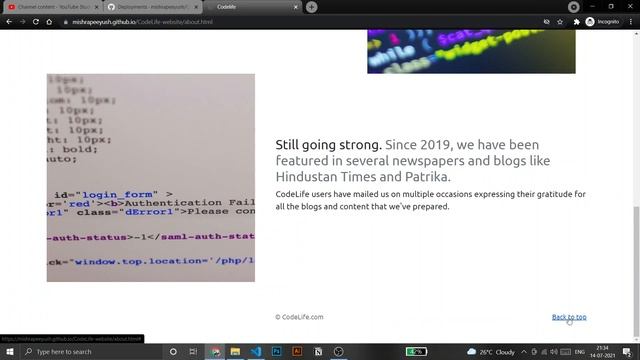Open the 26°C Cloudy weather widget

491,352
